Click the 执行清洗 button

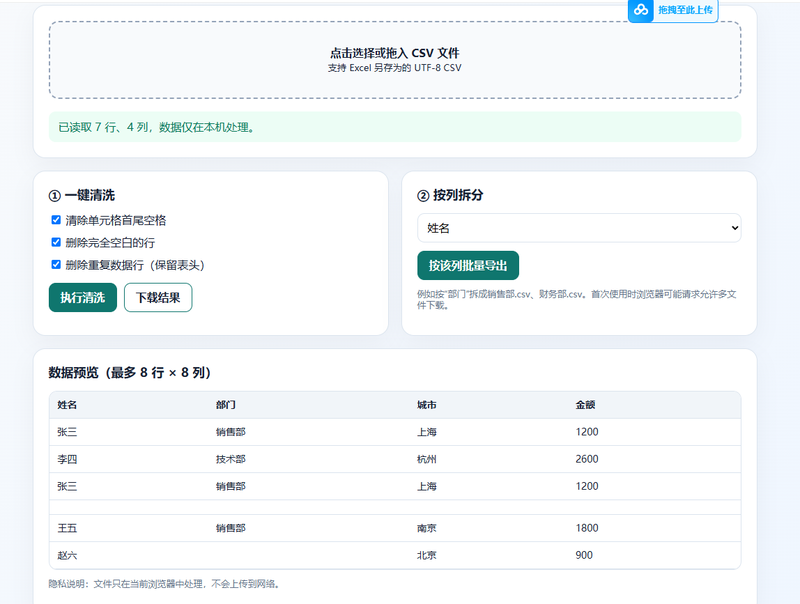pyautogui.click(x=83, y=297)
